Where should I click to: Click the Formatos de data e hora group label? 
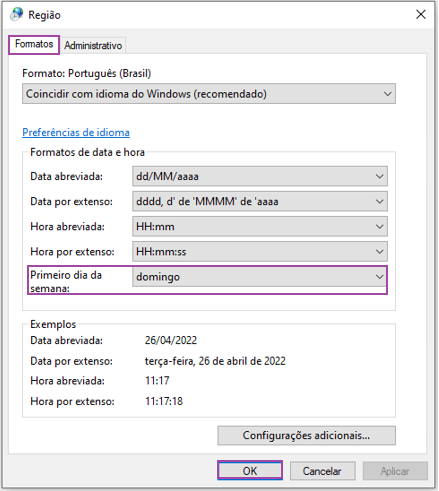tap(87, 152)
